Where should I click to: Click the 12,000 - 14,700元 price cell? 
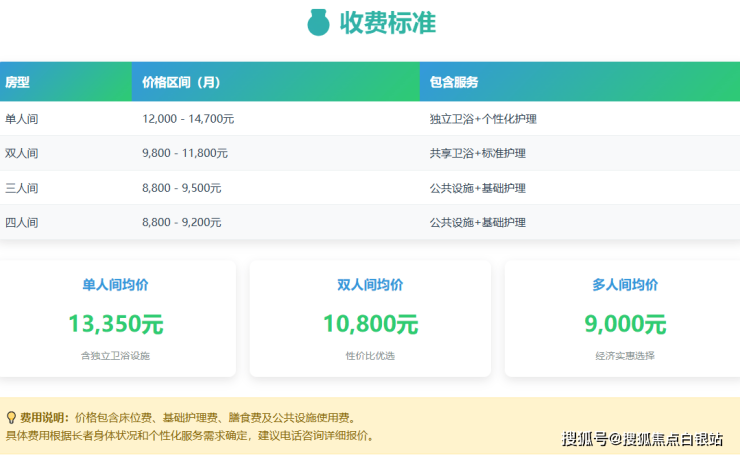pos(188,119)
